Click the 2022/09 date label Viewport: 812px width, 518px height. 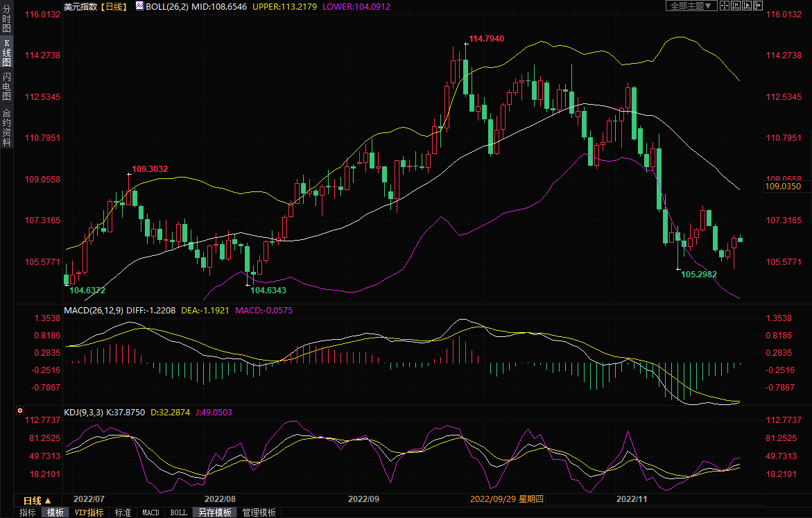363,499
